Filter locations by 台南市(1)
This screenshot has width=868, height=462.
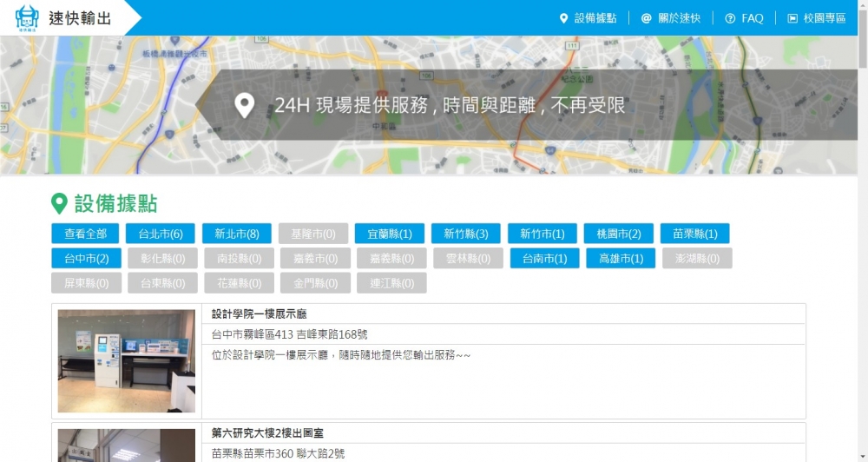(x=545, y=258)
